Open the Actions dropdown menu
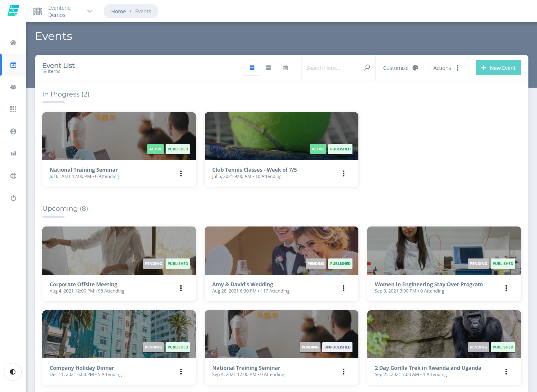Image resolution: width=537 pixels, height=392 pixels. pos(447,68)
